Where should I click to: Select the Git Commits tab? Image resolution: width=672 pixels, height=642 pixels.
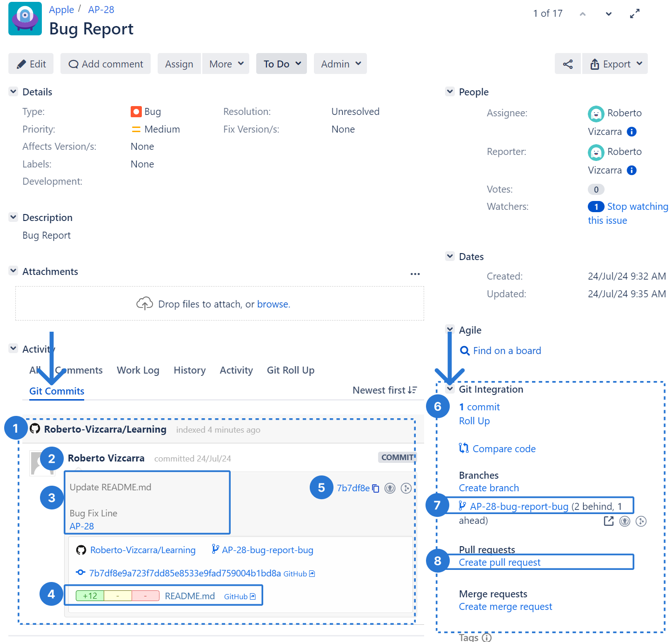57,391
